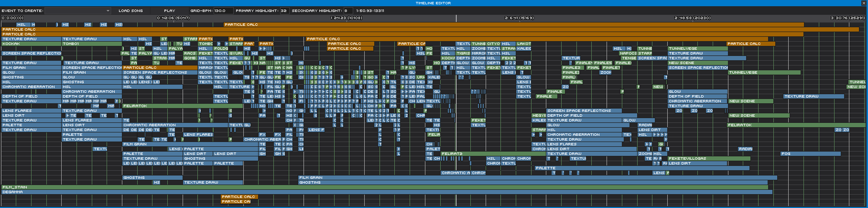Select the green RACS event block
This screenshot has width=868, height=208.
[190, 54]
